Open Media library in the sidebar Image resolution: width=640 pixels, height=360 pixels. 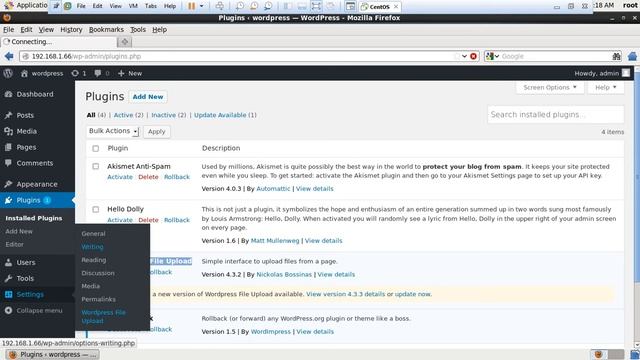click(27, 131)
